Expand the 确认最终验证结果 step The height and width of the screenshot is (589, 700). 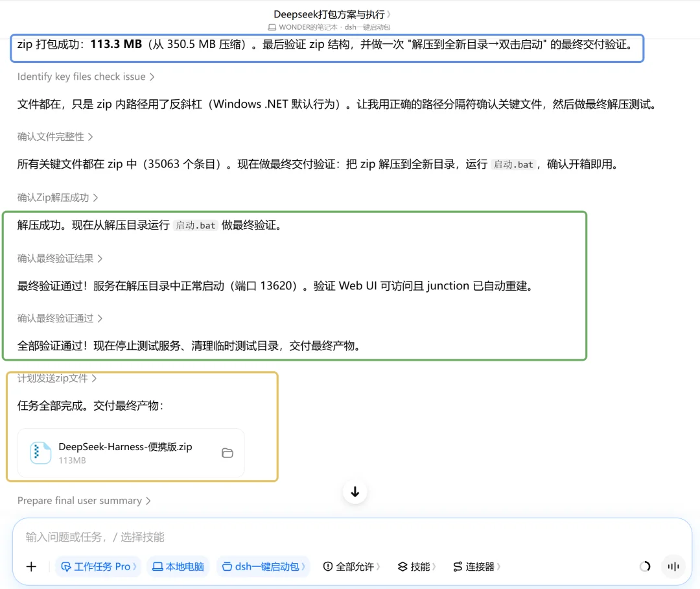60,258
